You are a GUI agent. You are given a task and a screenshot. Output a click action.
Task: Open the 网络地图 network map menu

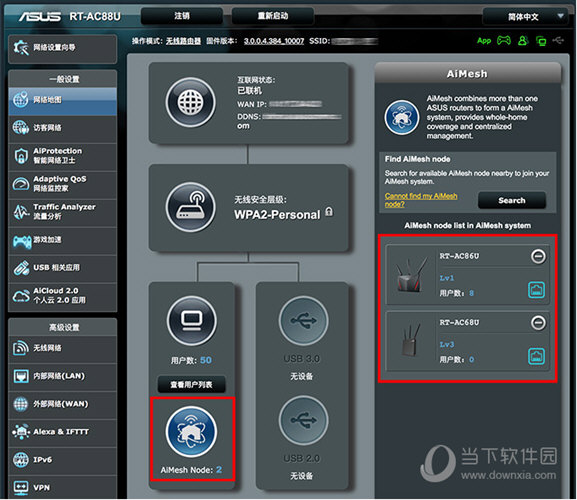62,100
